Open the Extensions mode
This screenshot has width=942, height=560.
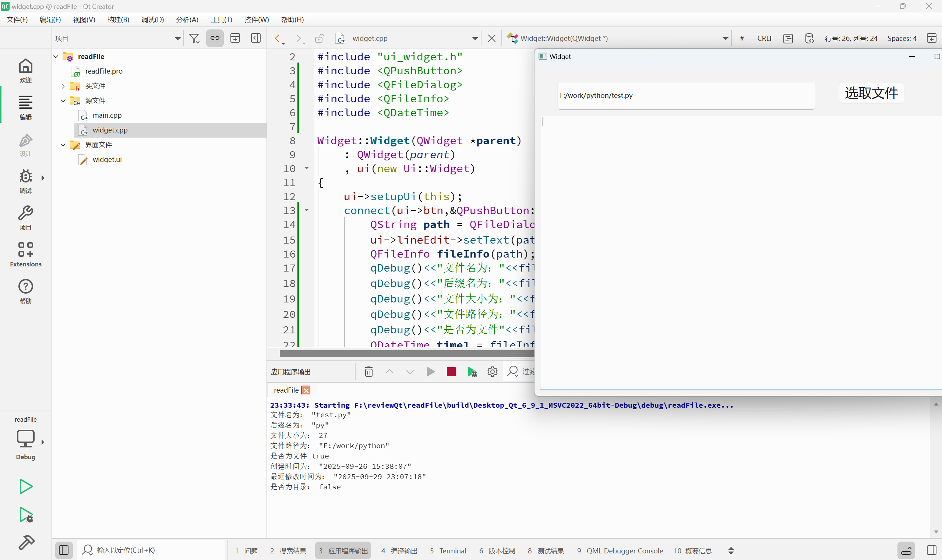[26, 254]
